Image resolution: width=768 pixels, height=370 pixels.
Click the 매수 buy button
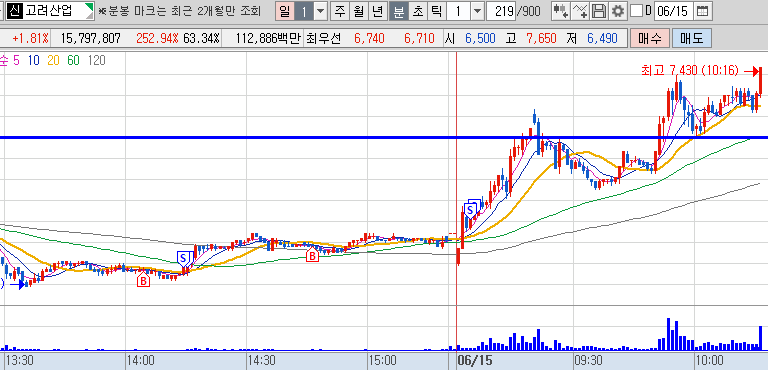pos(649,38)
